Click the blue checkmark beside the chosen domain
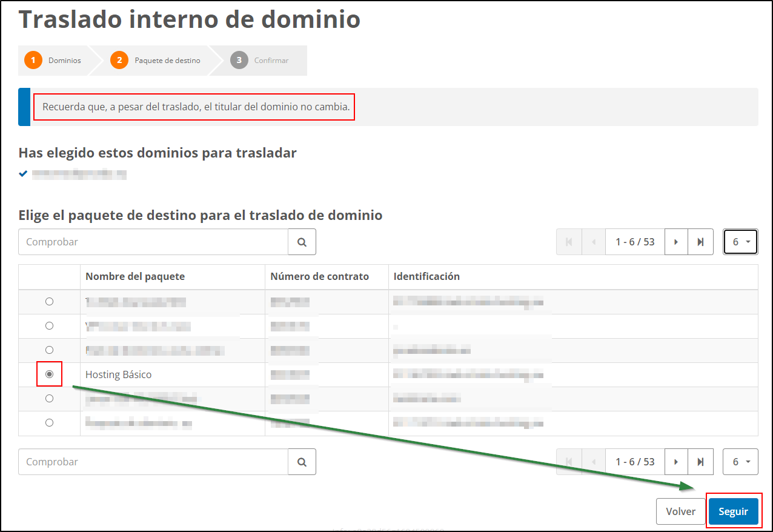Screen dimensions: 773x532 [23, 173]
